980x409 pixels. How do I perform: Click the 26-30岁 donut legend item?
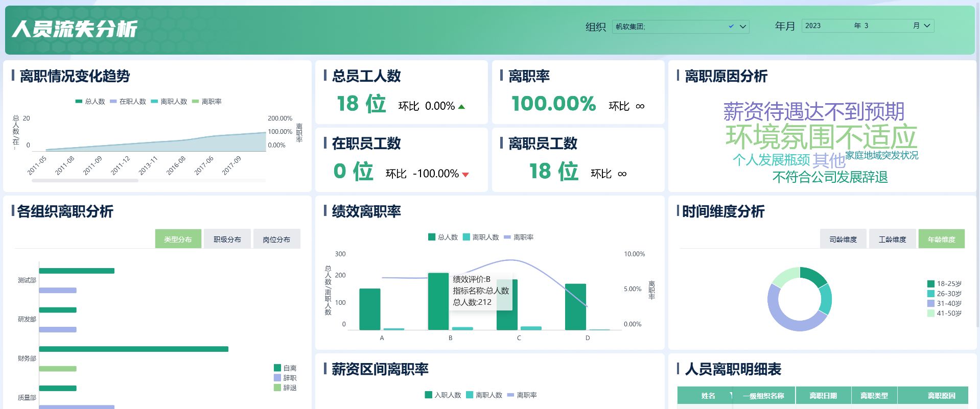(x=944, y=294)
